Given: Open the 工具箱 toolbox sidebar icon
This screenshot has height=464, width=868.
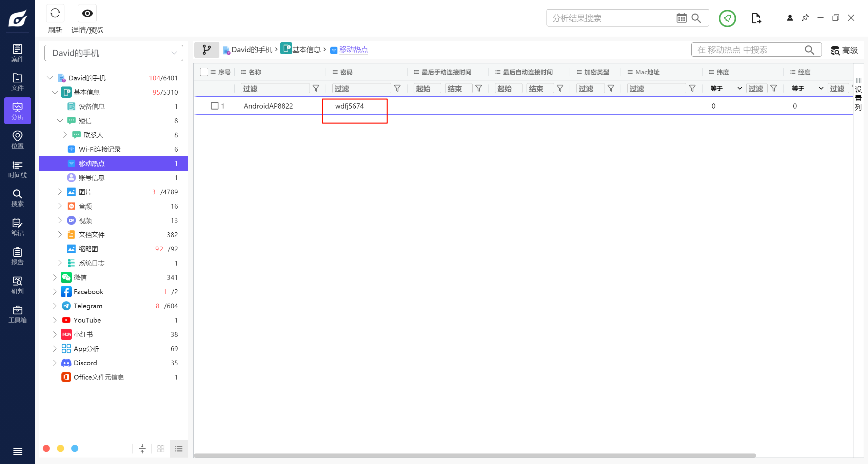Looking at the screenshot, I should 17,314.
